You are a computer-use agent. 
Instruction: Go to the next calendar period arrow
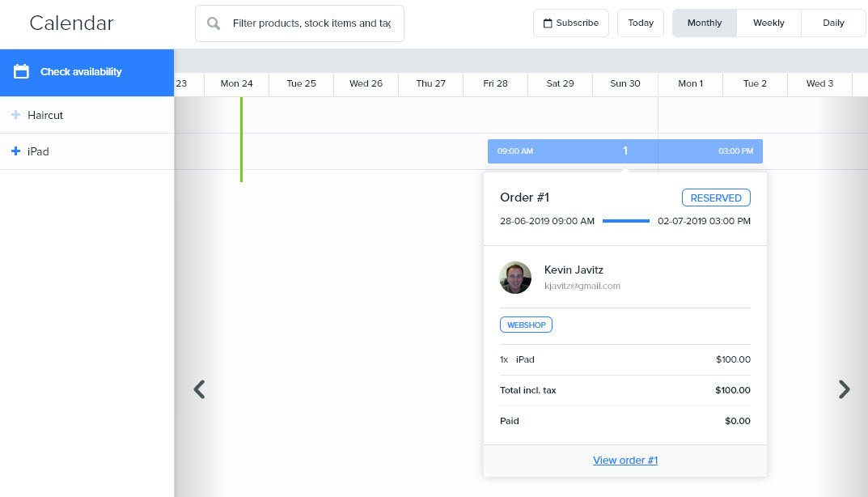coord(844,389)
